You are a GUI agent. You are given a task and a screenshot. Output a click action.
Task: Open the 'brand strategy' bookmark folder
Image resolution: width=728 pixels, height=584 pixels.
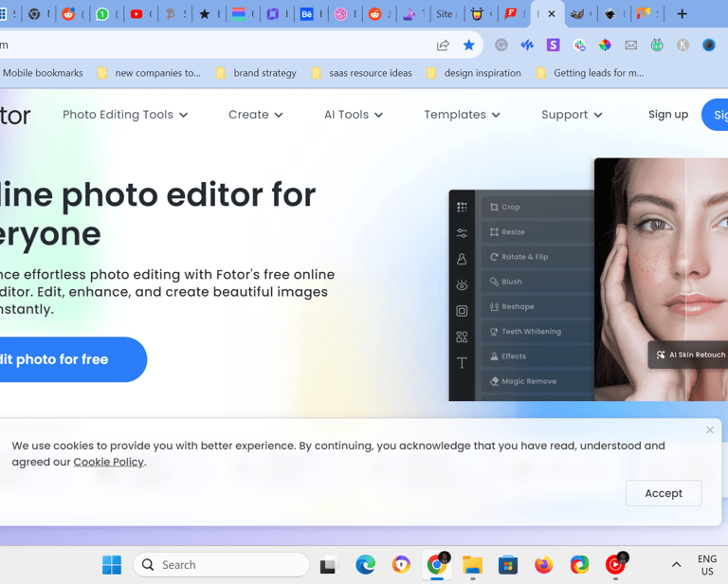point(256,73)
